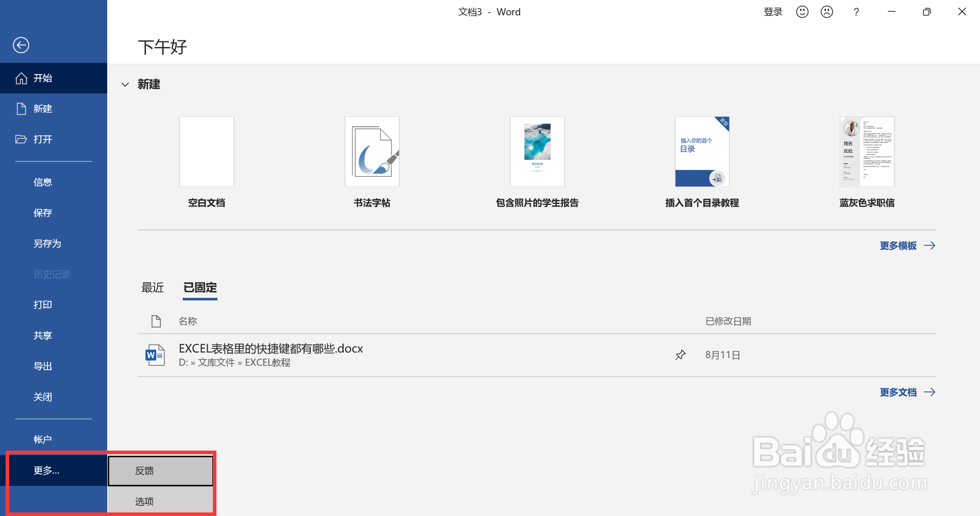The height and width of the screenshot is (516, 980).
Task: Open the 信息 page
Action: 54,182
